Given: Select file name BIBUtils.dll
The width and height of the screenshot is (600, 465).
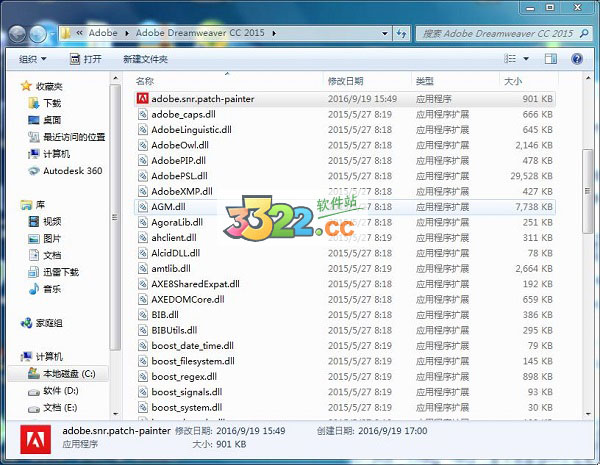Looking at the screenshot, I should 174,330.
